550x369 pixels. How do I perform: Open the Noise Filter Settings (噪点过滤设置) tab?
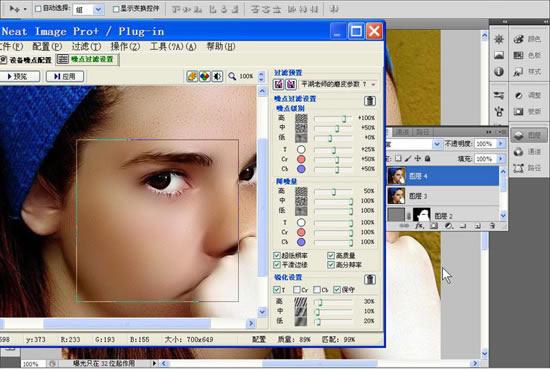pyautogui.click(x=87, y=59)
